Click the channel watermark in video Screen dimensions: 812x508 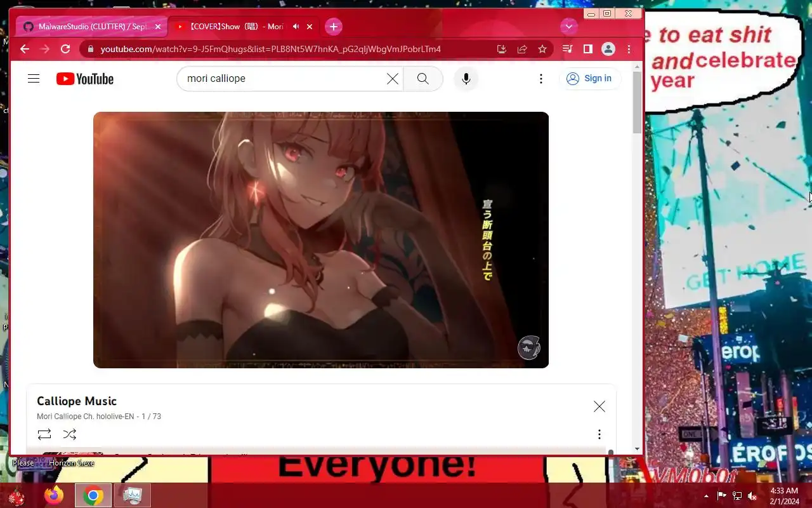(x=529, y=347)
